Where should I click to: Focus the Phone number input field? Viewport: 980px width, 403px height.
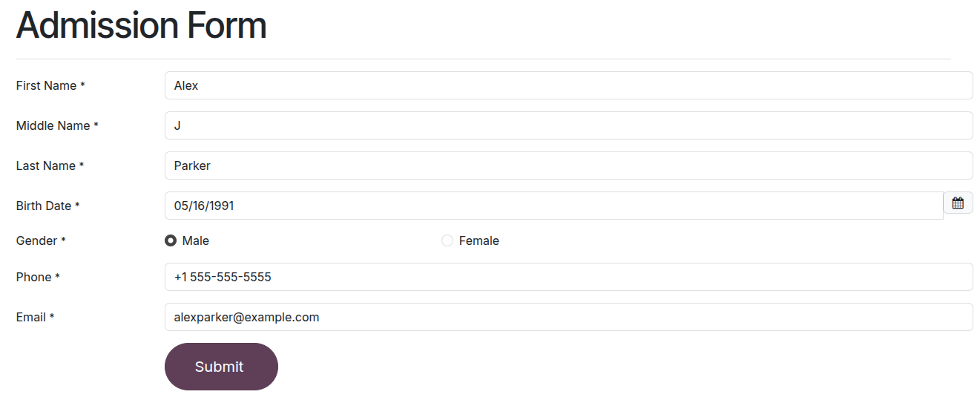pos(568,277)
